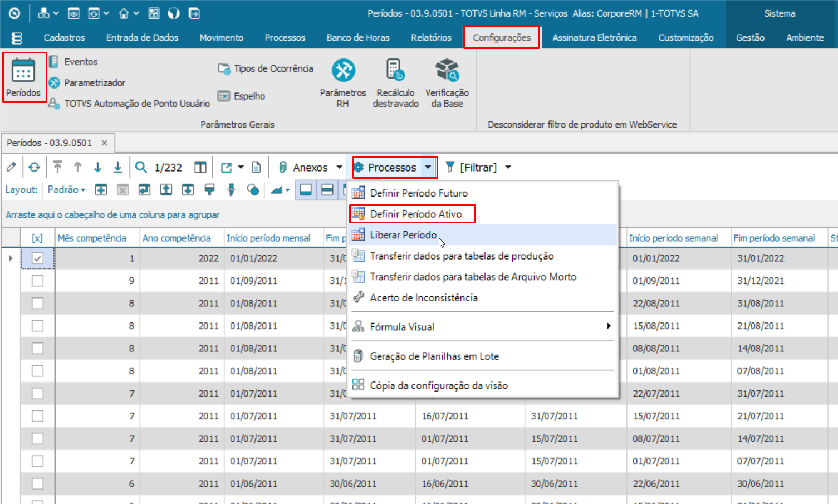Go to the first record
The height and width of the screenshot is (504, 838).
[57, 167]
